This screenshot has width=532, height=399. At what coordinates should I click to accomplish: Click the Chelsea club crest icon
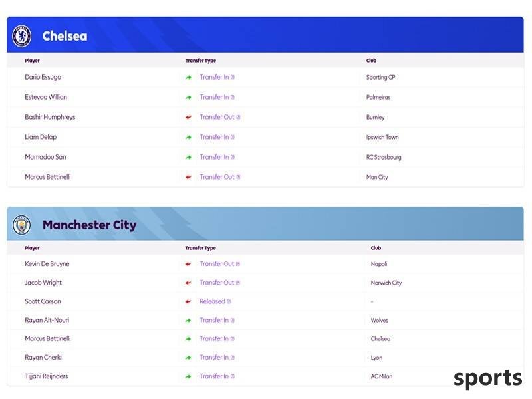[x=22, y=36]
